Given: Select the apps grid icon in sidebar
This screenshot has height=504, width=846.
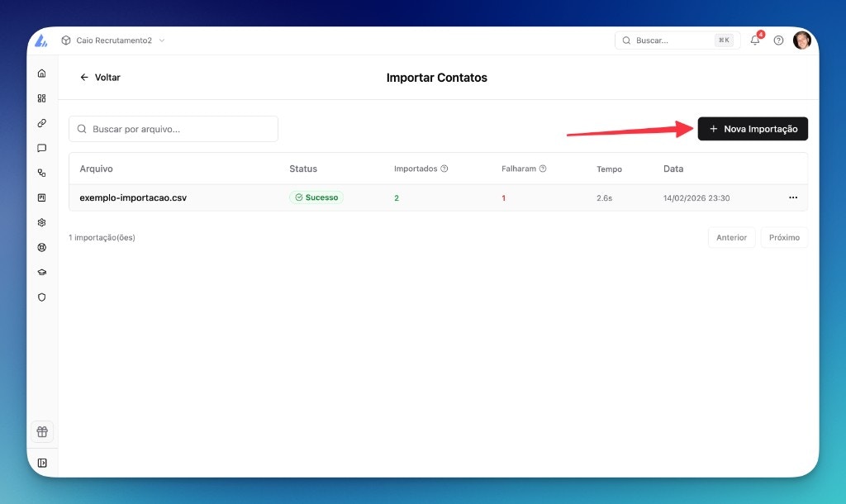Looking at the screenshot, I should pyautogui.click(x=41, y=98).
